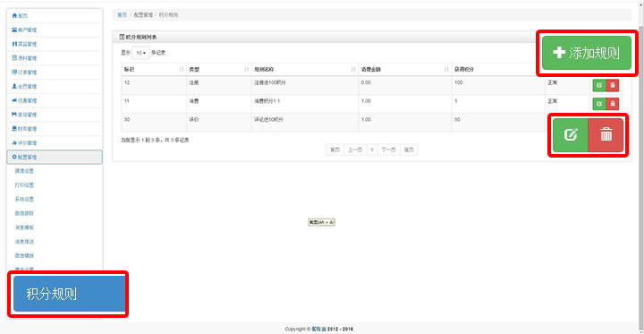Select 正常 status in row 12

pos(553,82)
